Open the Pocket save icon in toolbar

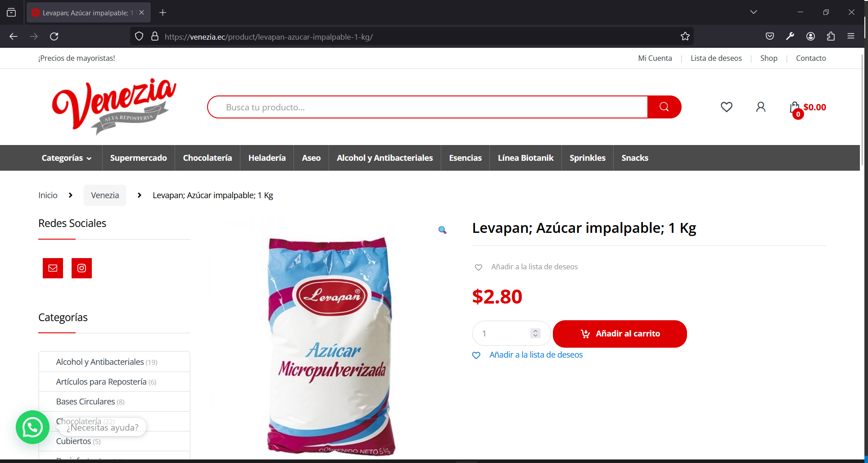point(770,36)
